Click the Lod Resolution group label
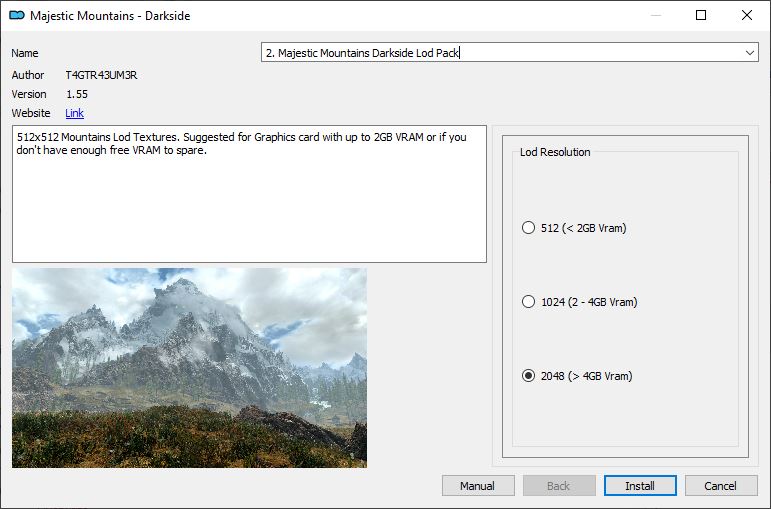 555,152
